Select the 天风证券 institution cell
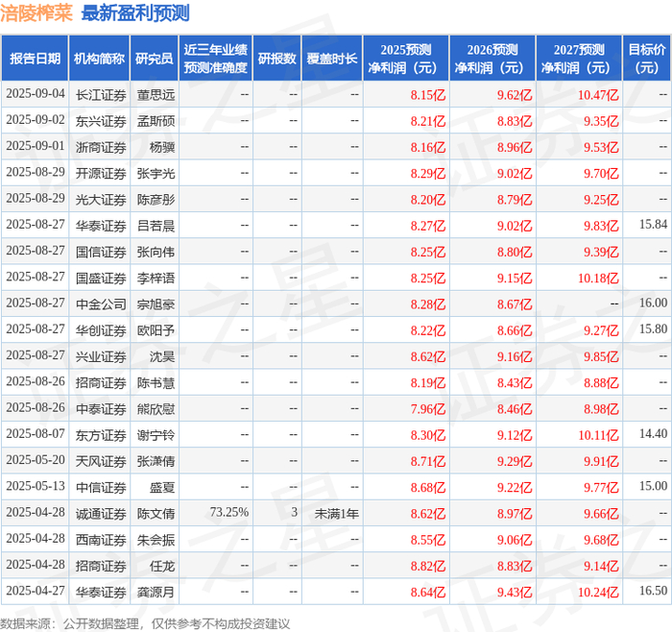 tap(101, 461)
